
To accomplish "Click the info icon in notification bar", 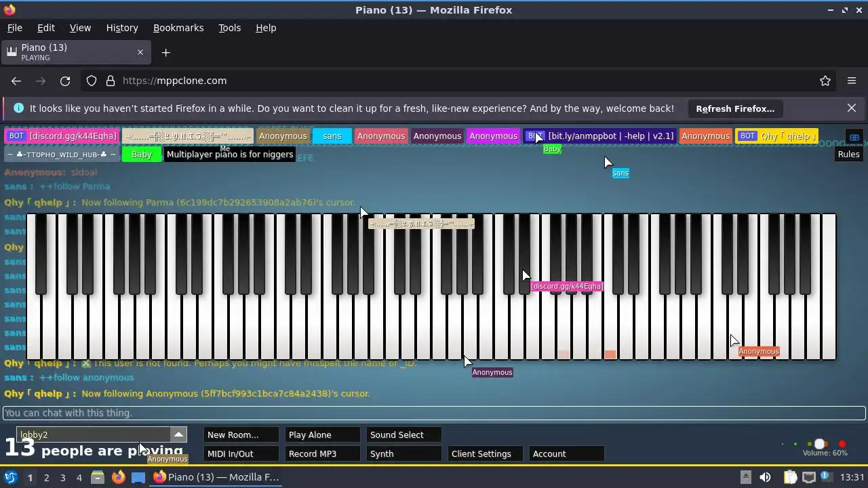I will click(x=18, y=108).
